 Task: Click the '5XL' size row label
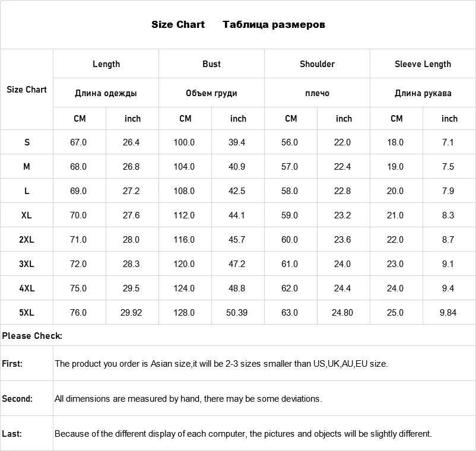[27, 312]
